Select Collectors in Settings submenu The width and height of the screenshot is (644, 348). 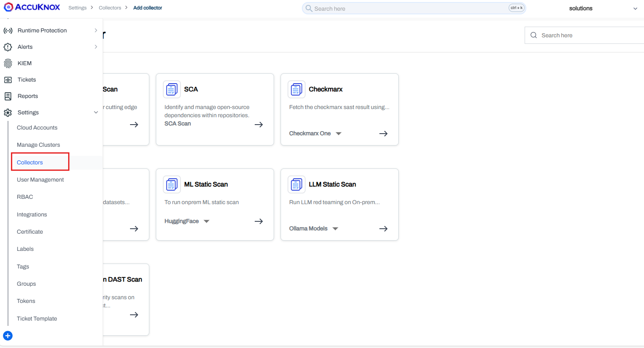pos(30,162)
